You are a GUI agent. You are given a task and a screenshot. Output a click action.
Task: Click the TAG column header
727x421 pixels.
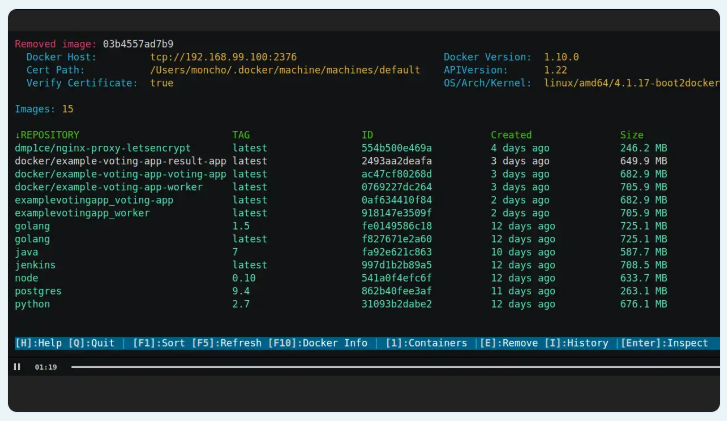(x=242, y=135)
